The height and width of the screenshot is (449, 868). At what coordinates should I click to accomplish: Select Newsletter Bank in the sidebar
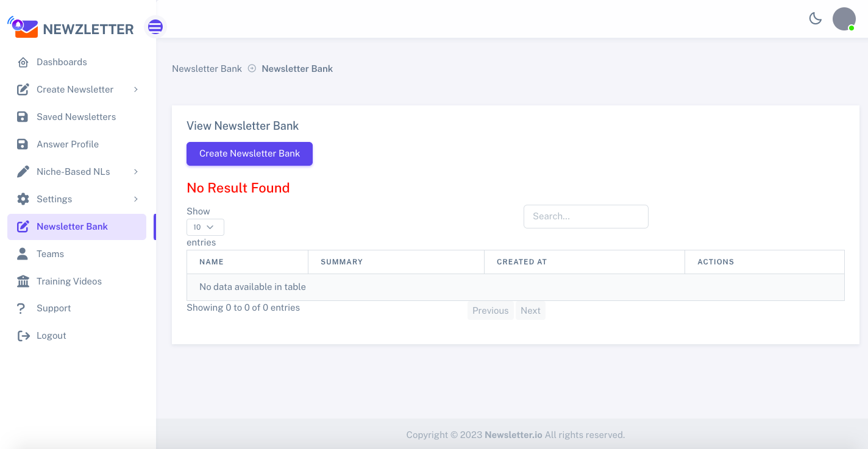[72, 226]
